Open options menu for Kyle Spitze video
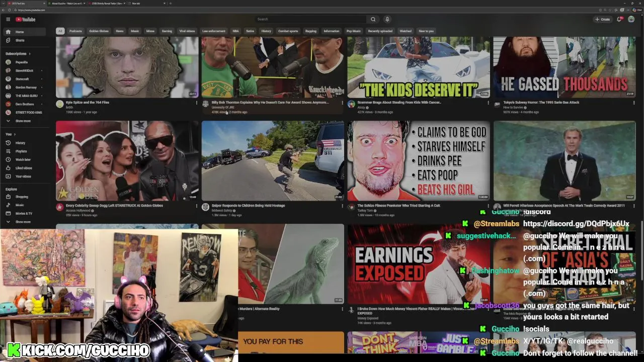This screenshot has height=362, width=644. (196, 103)
